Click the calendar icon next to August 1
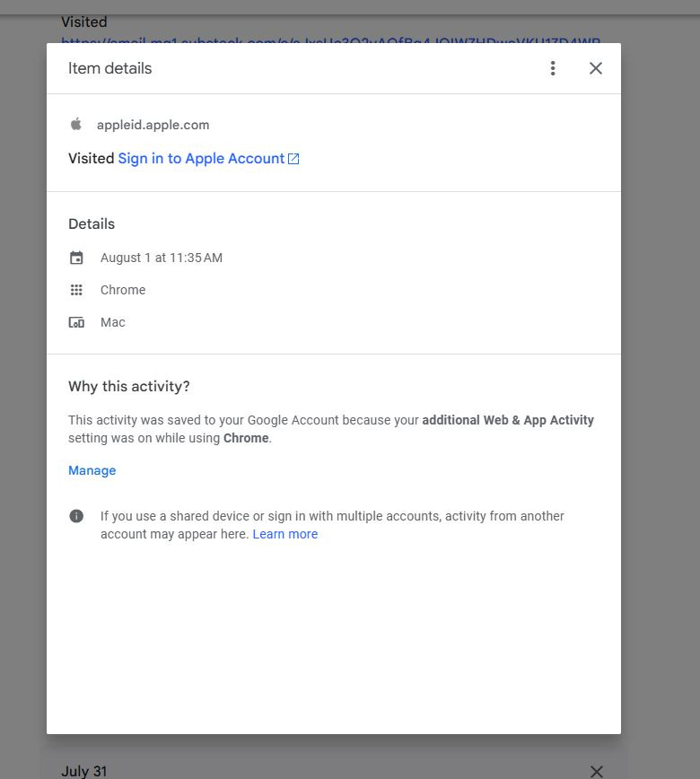 (76, 258)
